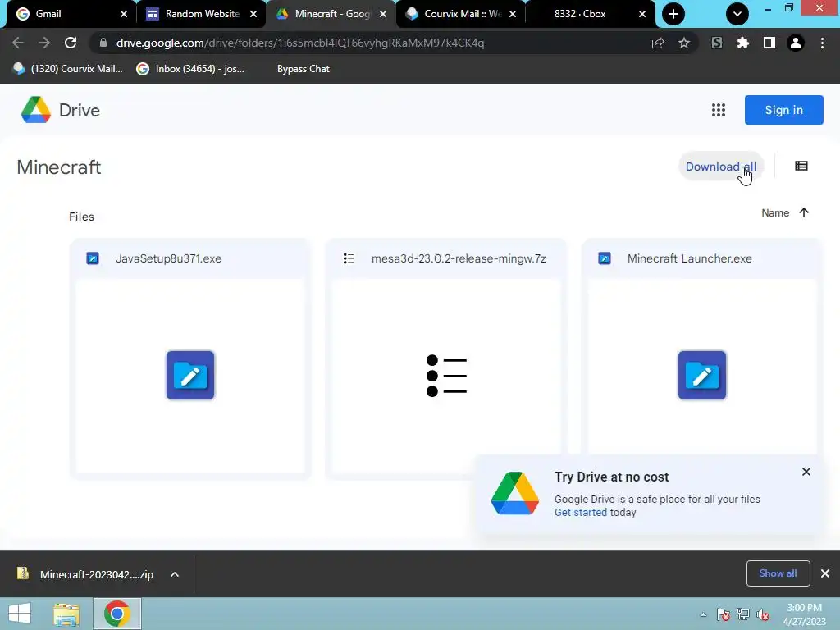Screen dimensions: 840x630
Task: Open the Google apps grid icon
Action: (x=719, y=110)
